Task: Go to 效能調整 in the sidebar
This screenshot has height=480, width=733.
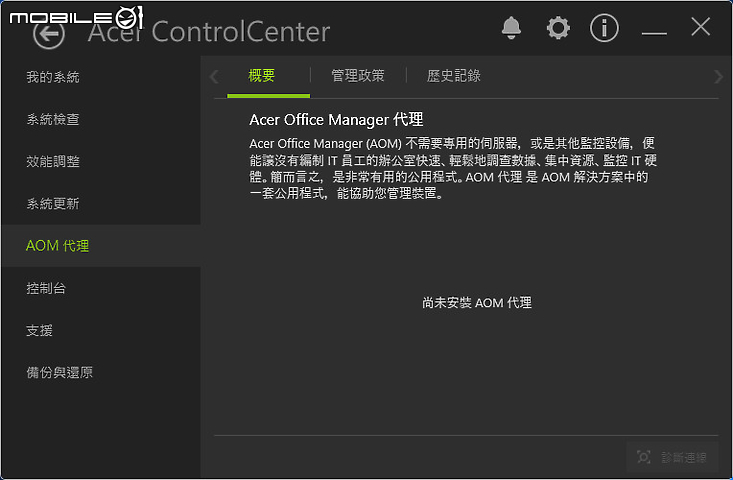Action: click(x=101, y=161)
